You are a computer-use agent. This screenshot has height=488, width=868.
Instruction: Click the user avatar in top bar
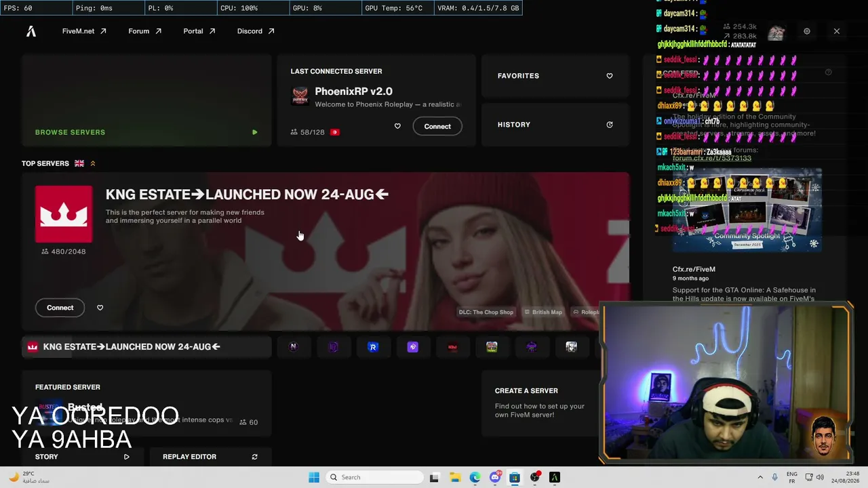pos(776,33)
